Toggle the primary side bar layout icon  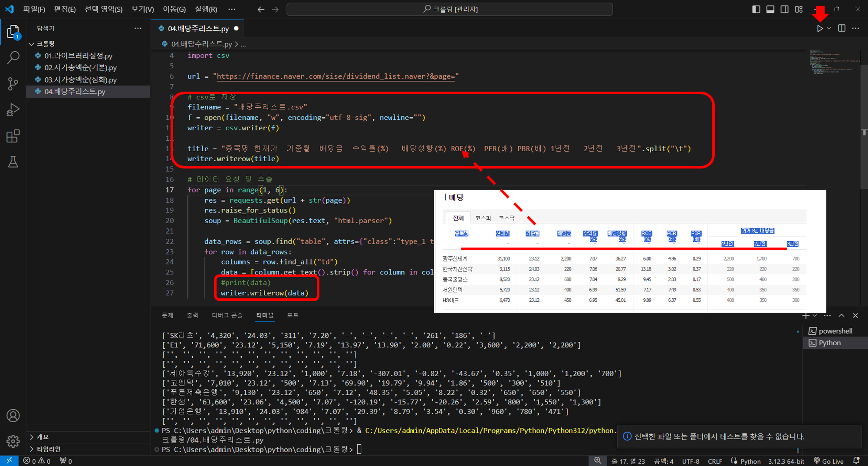point(756,9)
